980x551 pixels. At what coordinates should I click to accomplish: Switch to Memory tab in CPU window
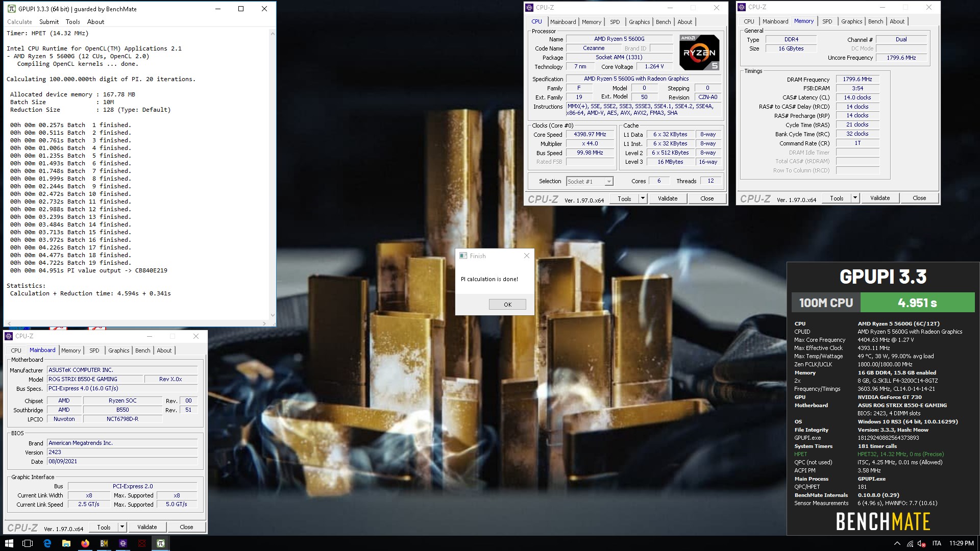click(592, 22)
